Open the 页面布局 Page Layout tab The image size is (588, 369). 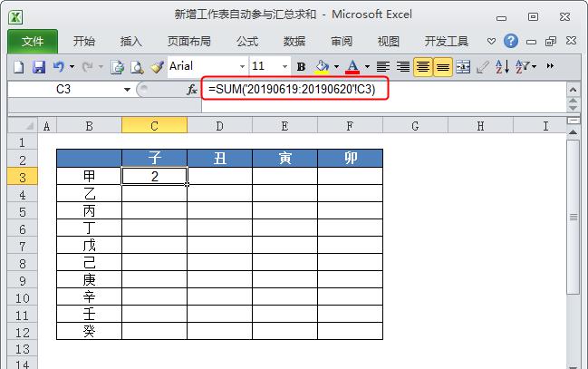[189, 41]
